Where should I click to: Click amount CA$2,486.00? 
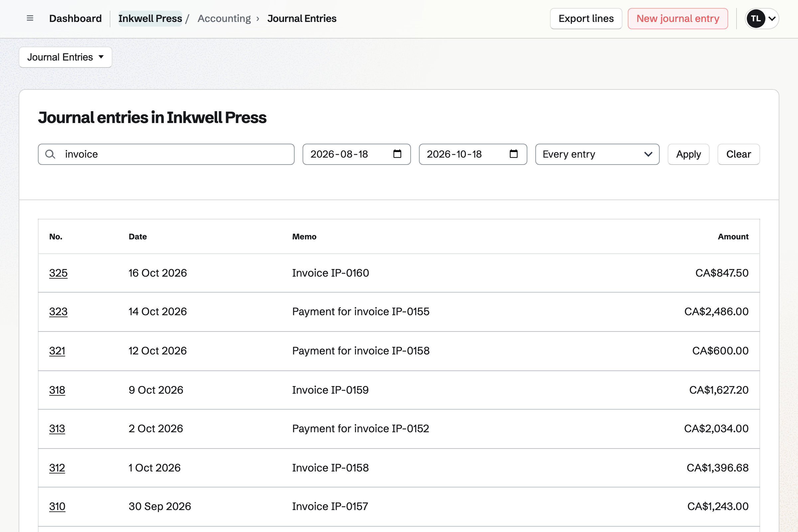click(716, 312)
